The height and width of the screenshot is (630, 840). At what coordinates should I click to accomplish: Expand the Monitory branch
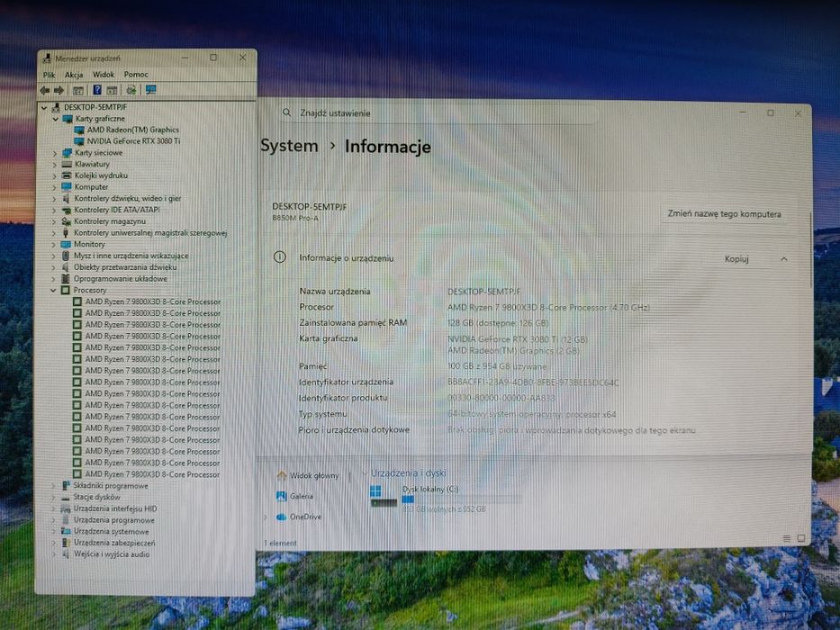(x=54, y=244)
